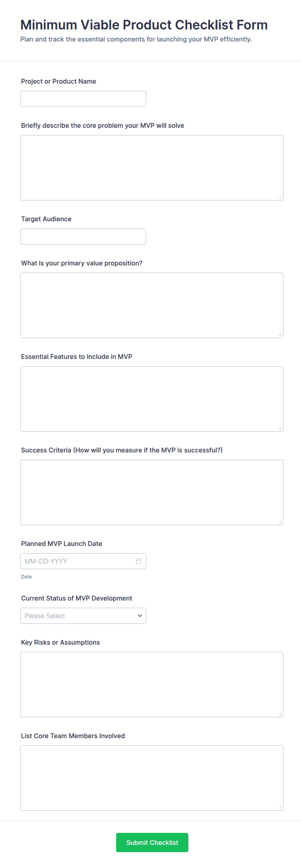Select the Target Audience input box
Image resolution: width=301 pixels, height=868 pixels.
point(83,237)
